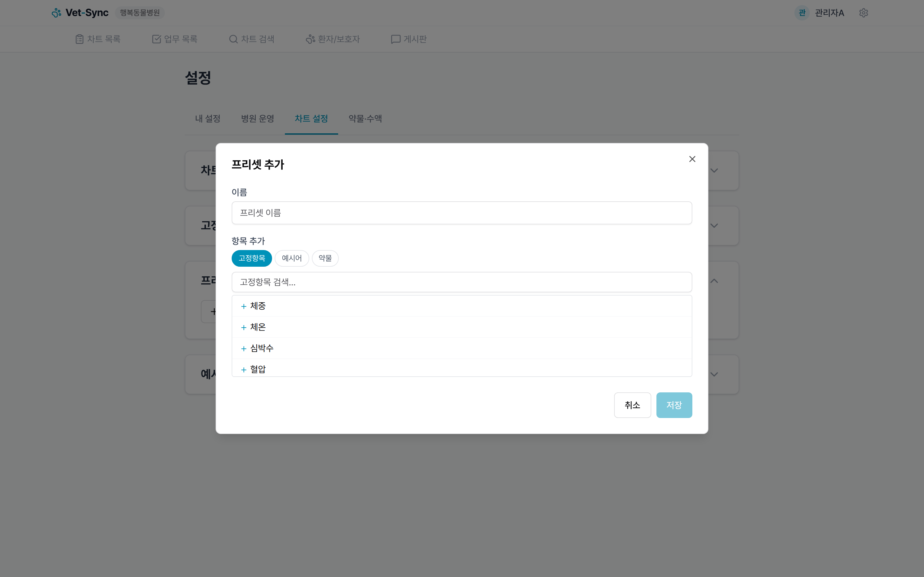The width and height of the screenshot is (924, 577).
Task: Select the 약물 filter pill
Action: click(325, 258)
